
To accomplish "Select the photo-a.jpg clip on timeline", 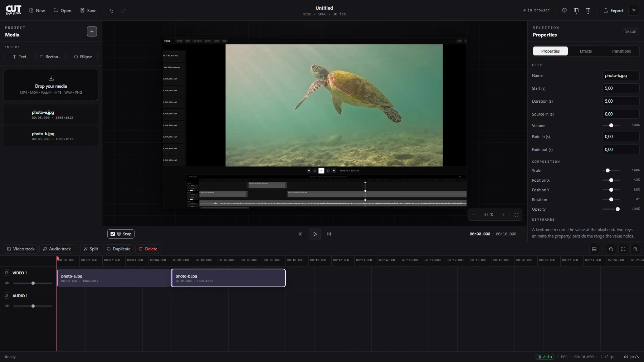I will pos(114,278).
